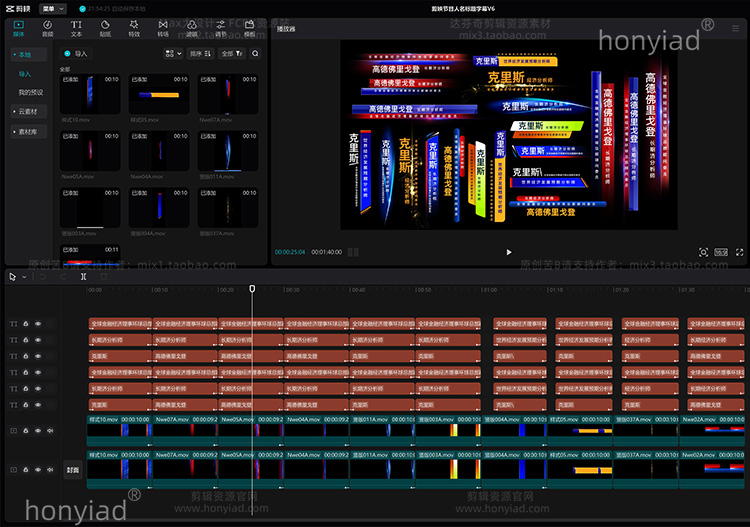Select the 样式10.mov media thumbnail

(90, 94)
